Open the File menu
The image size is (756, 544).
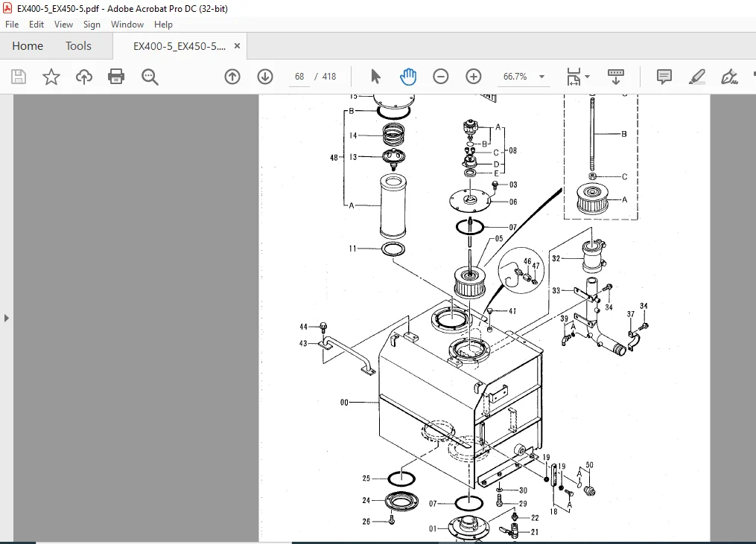[12, 25]
